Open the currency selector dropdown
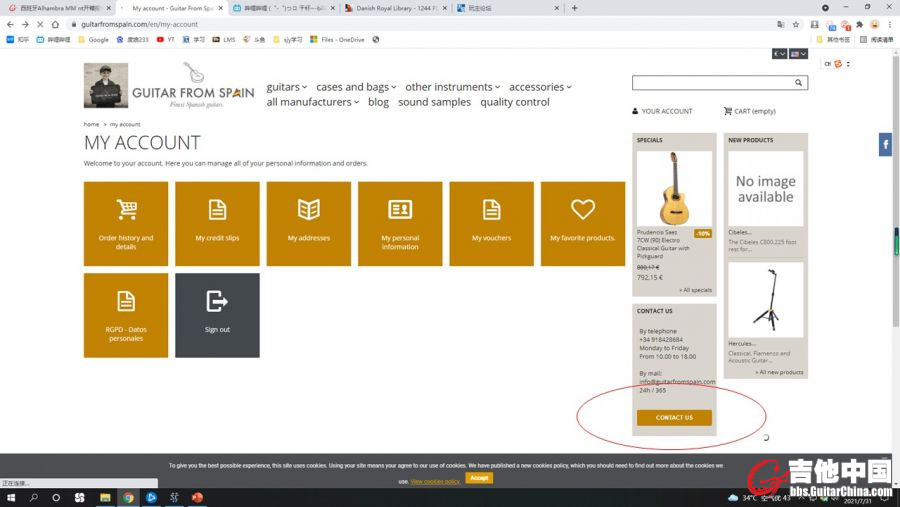 tap(780, 54)
